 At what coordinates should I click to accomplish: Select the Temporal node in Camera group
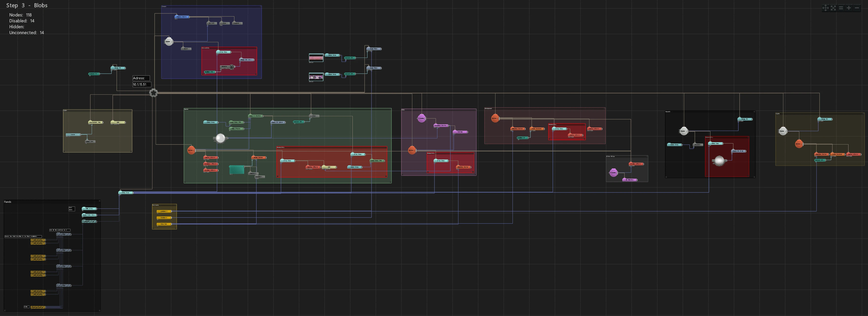[x=237, y=23]
